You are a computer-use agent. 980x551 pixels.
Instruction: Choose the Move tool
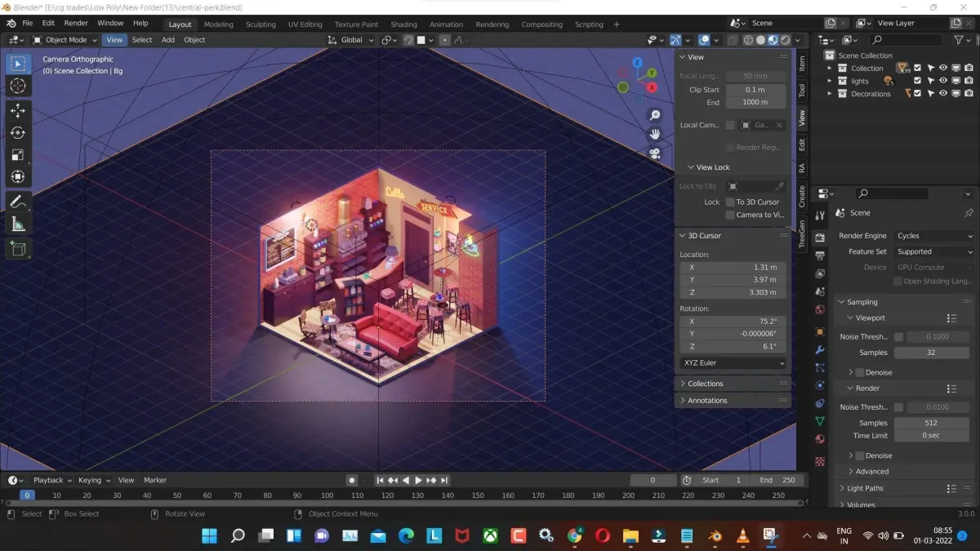click(x=18, y=111)
